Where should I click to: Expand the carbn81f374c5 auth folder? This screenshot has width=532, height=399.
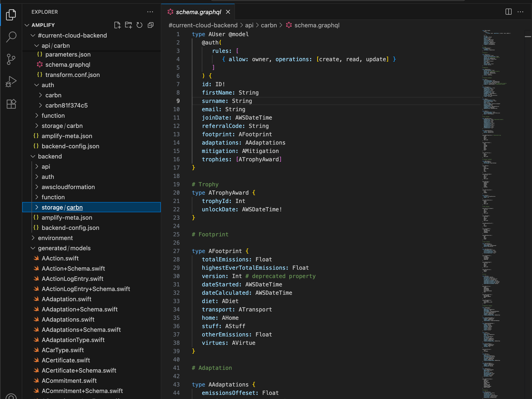(x=66, y=105)
